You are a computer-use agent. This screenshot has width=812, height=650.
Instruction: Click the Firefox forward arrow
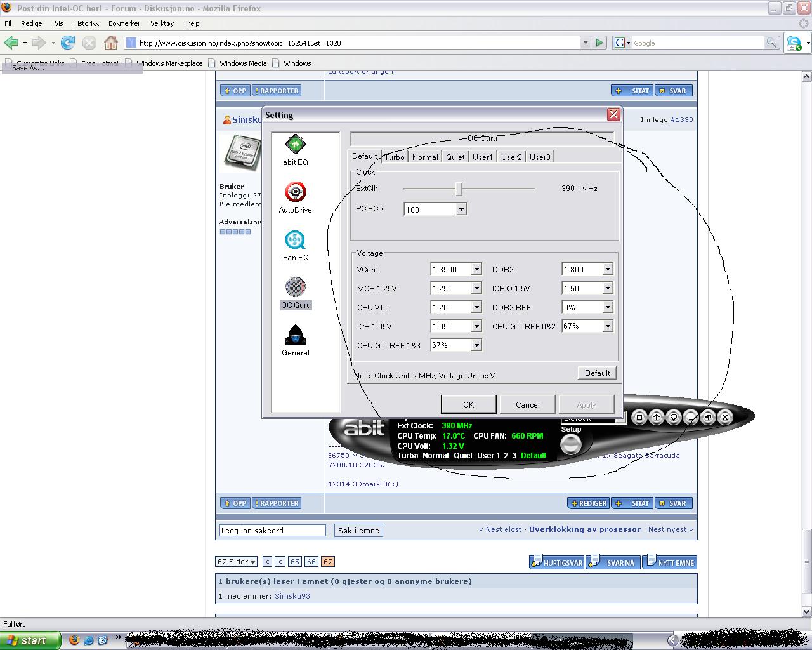(x=39, y=43)
